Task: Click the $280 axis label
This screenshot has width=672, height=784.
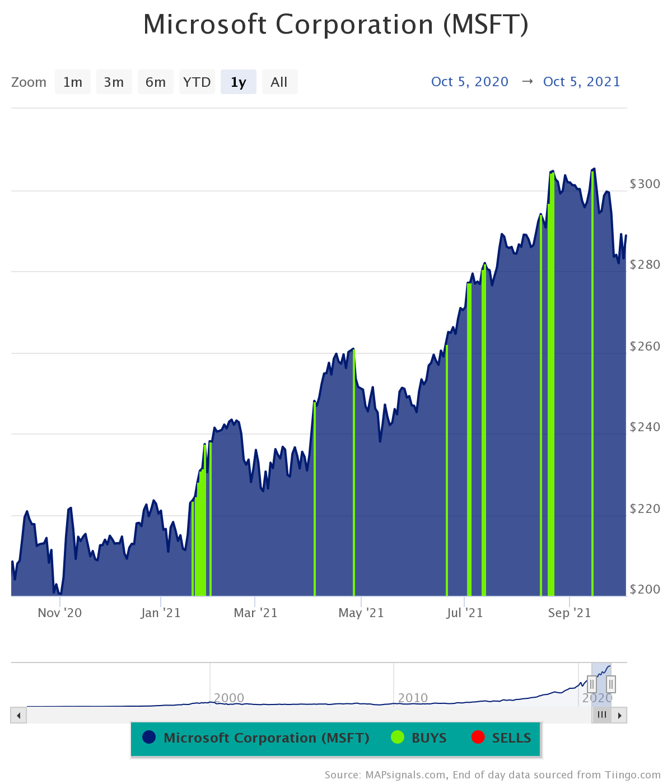Action: pos(645,264)
